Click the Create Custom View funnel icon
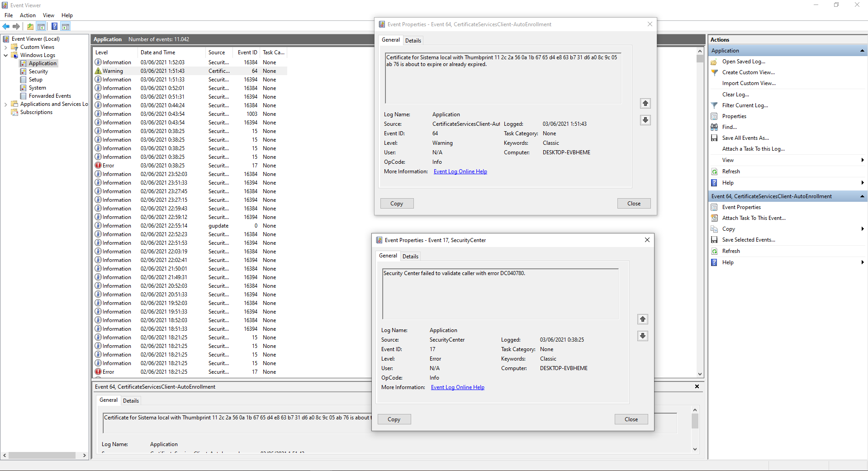The width and height of the screenshot is (868, 471). (x=714, y=72)
